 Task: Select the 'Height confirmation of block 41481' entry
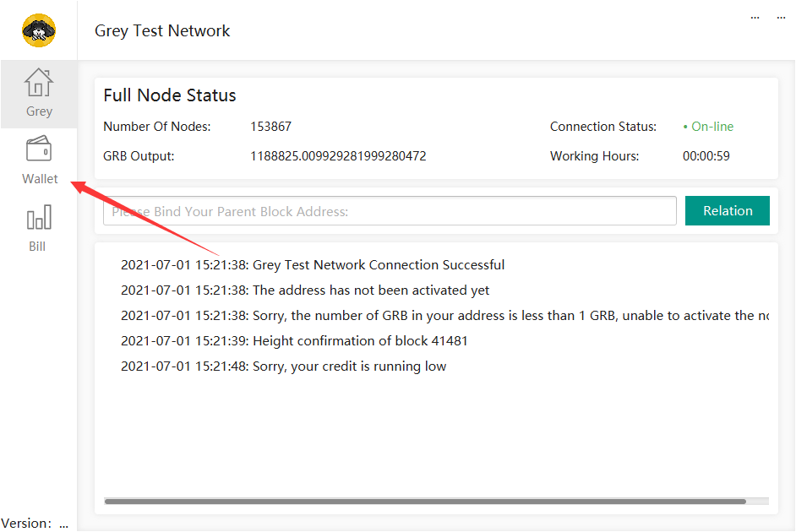[x=294, y=341]
